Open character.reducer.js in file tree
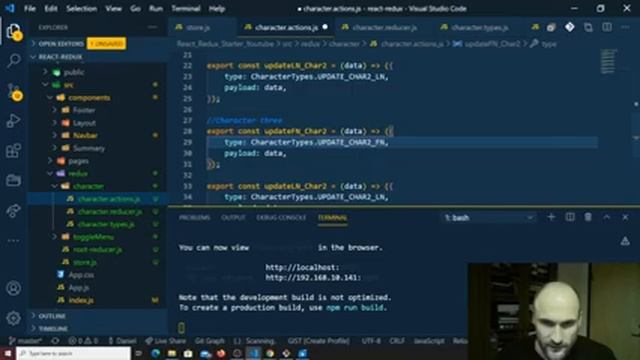This screenshot has width=640, height=360. coord(110,211)
